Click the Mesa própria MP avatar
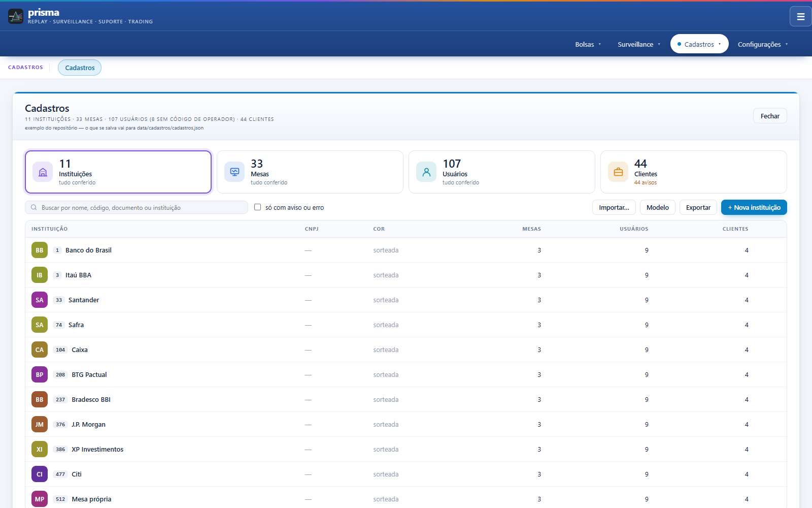 coord(40,499)
